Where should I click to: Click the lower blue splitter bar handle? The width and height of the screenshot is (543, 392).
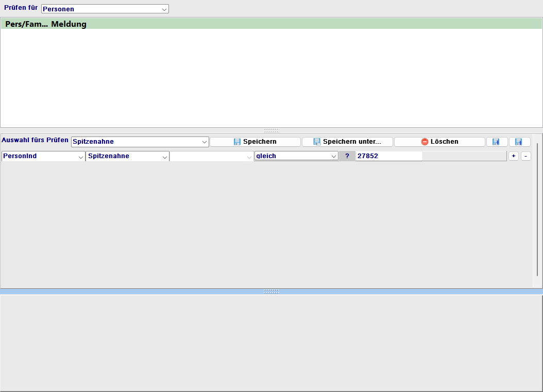click(271, 291)
